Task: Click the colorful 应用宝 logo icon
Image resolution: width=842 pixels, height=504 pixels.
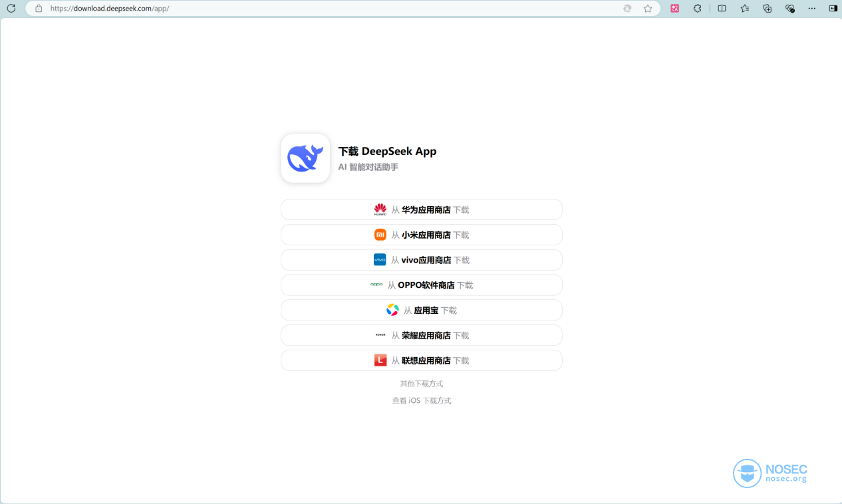Action: point(392,310)
